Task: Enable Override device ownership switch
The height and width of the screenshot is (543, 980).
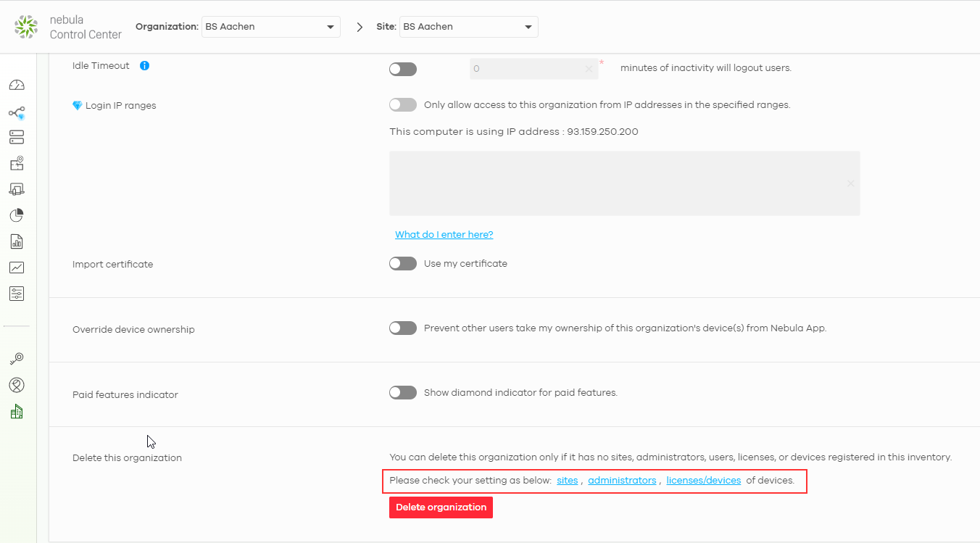Action: tap(403, 328)
